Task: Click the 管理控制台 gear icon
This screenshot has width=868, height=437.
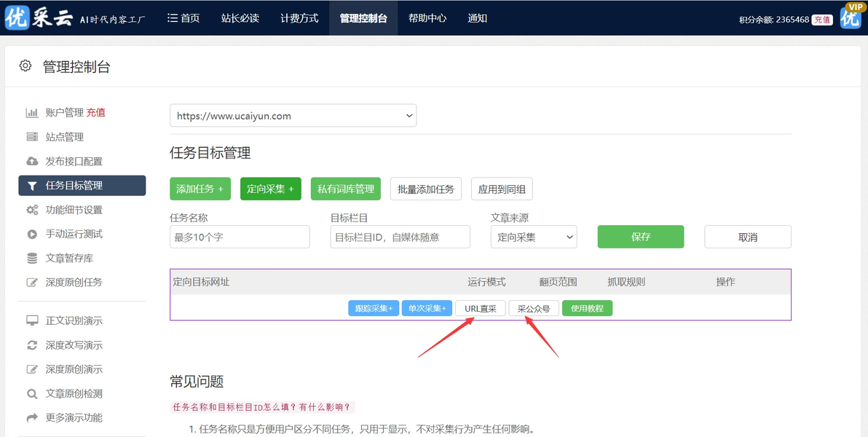Action: click(x=25, y=66)
